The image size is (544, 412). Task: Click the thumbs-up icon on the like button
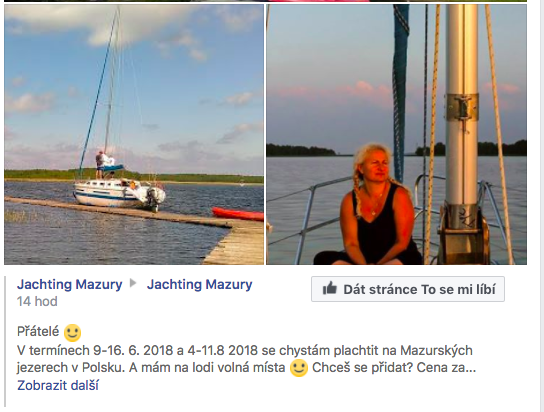tap(330, 289)
